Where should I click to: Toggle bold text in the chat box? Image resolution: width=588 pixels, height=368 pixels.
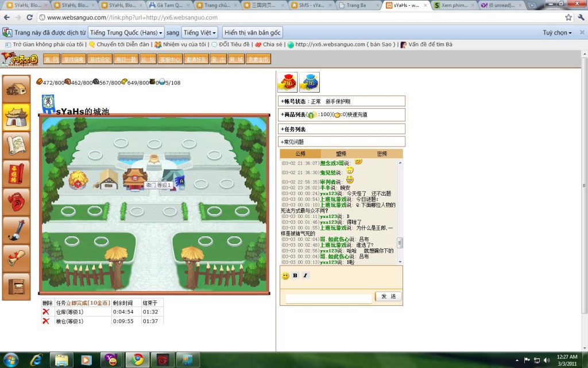295,275
